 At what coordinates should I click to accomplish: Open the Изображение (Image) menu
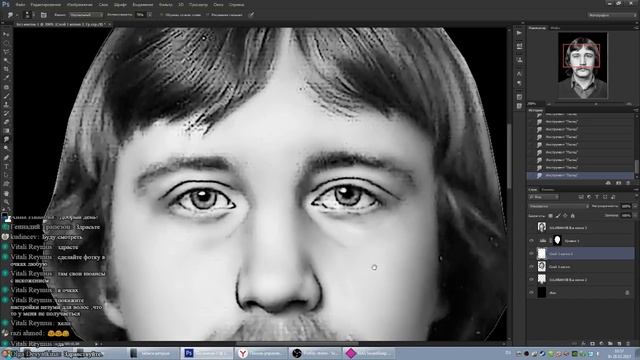[x=80, y=4]
